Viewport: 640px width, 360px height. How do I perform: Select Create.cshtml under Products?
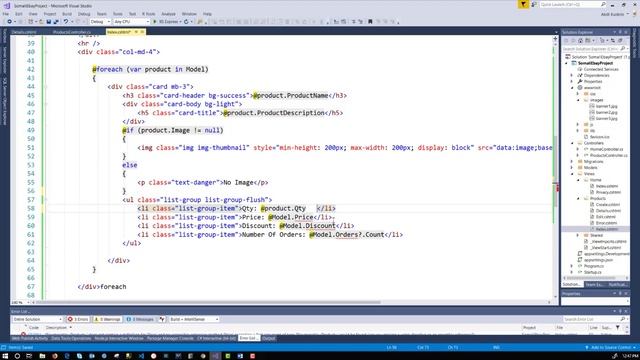click(608, 204)
